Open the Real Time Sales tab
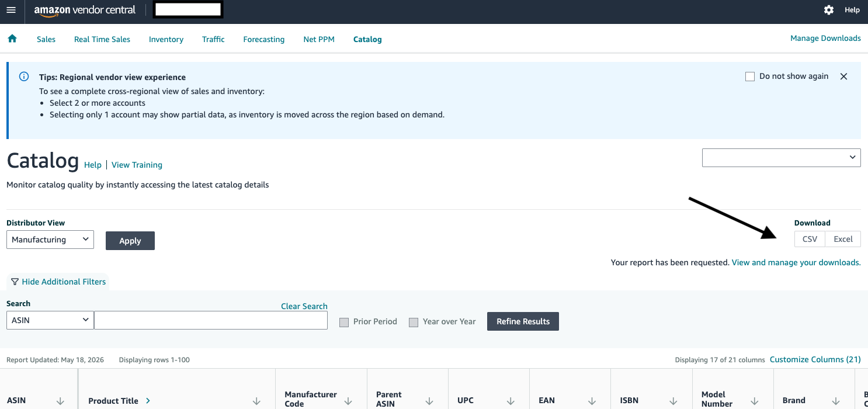This screenshot has width=868, height=409. [x=102, y=39]
